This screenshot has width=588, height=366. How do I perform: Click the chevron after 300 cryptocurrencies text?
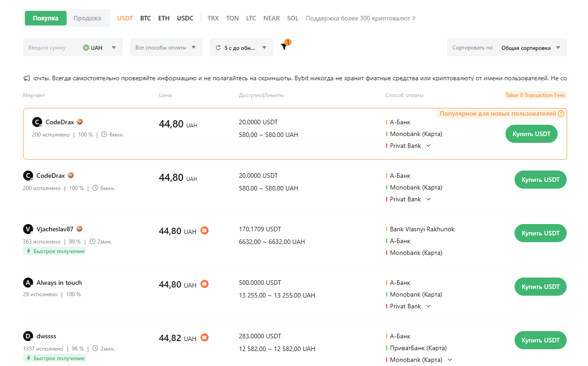click(413, 18)
